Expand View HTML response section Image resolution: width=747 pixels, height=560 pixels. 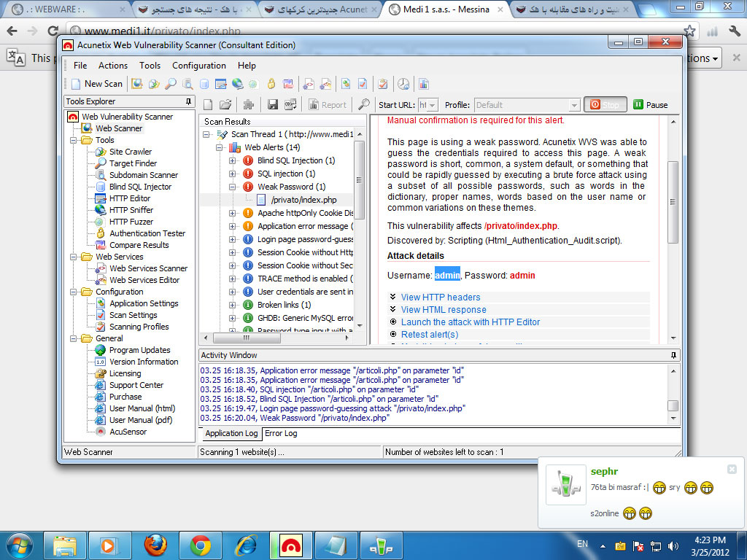(443, 309)
